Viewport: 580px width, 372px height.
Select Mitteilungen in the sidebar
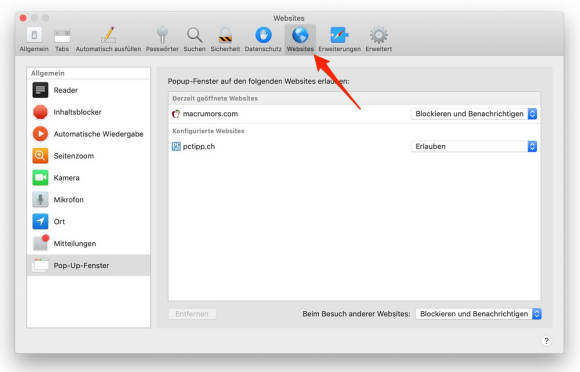88,243
